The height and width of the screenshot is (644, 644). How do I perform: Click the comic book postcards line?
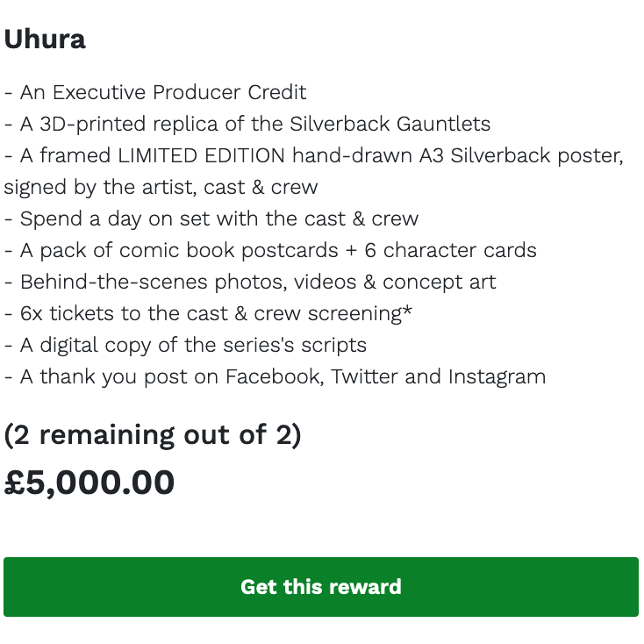pos(270,250)
